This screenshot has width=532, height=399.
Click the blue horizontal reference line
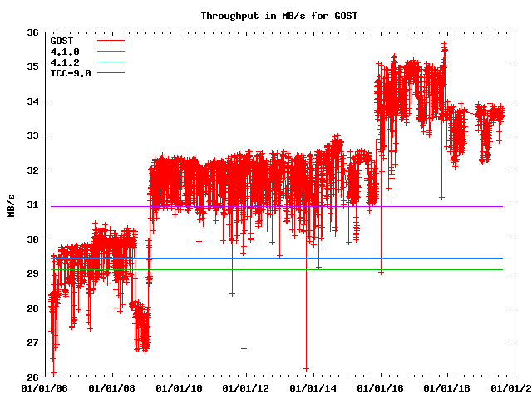(416, 258)
